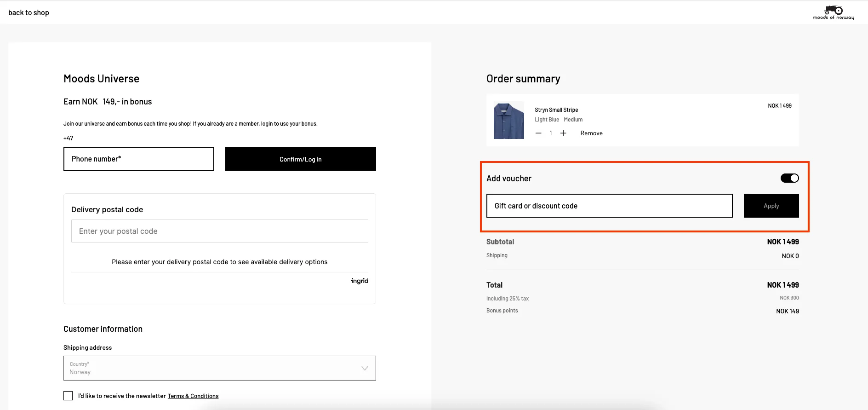
Task: Go back to shop
Action: pyautogui.click(x=29, y=12)
